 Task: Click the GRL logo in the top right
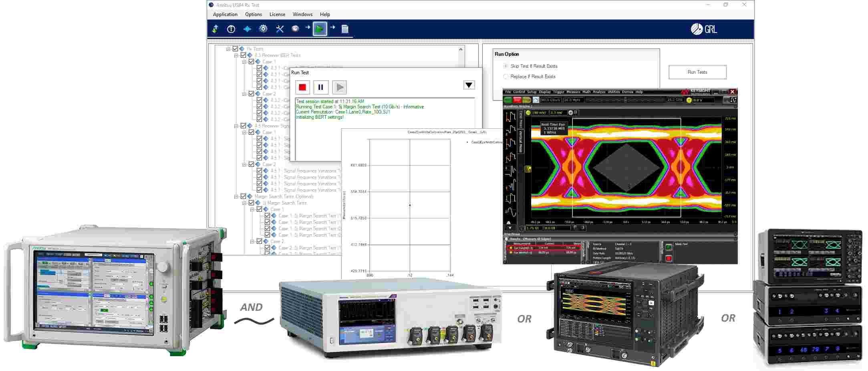[x=703, y=28]
